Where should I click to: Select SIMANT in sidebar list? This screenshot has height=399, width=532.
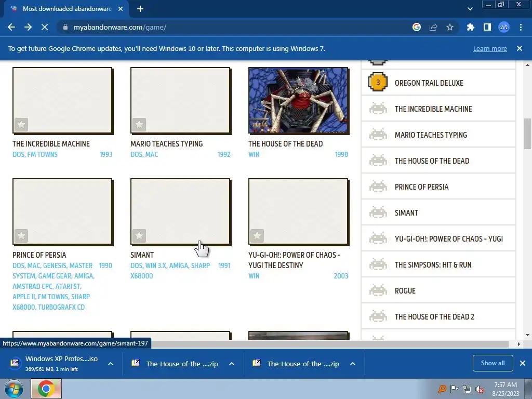click(x=438, y=212)
